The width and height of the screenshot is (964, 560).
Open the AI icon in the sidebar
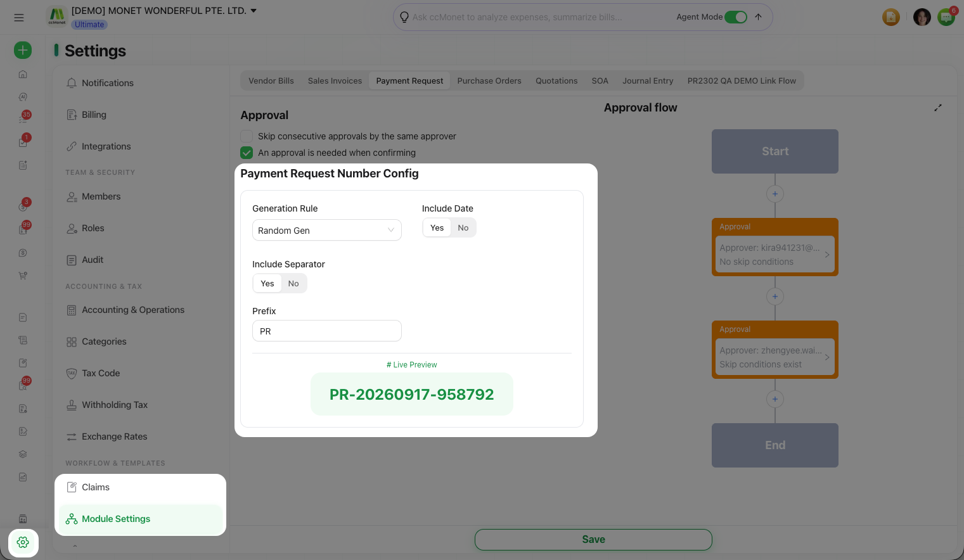pyautogui.click(x=23, y=97)
